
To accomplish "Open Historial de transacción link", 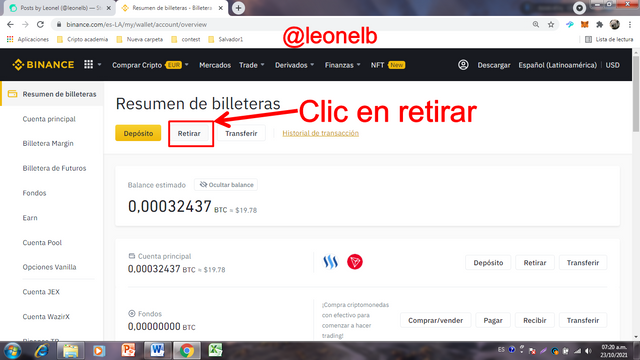I will click(320, 133).
